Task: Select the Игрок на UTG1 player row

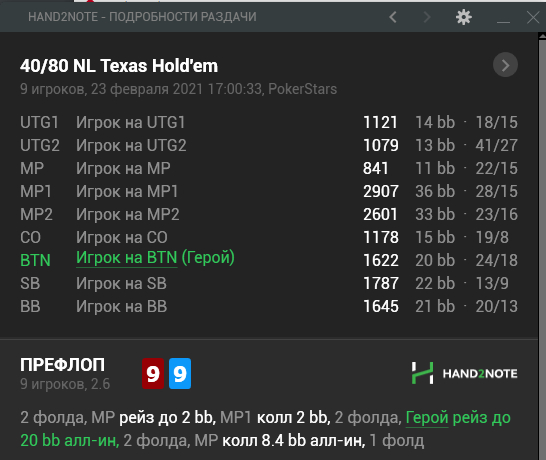Action: tap(269, 123)
